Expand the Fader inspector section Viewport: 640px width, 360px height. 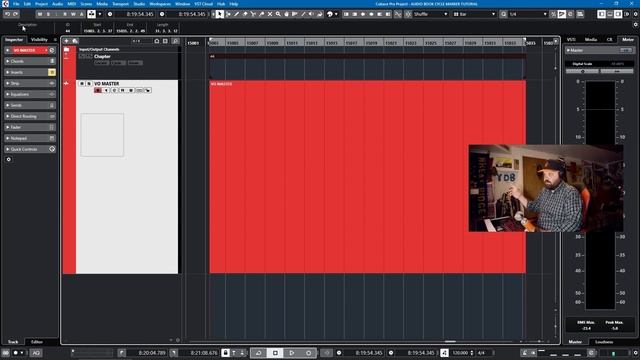30,127
